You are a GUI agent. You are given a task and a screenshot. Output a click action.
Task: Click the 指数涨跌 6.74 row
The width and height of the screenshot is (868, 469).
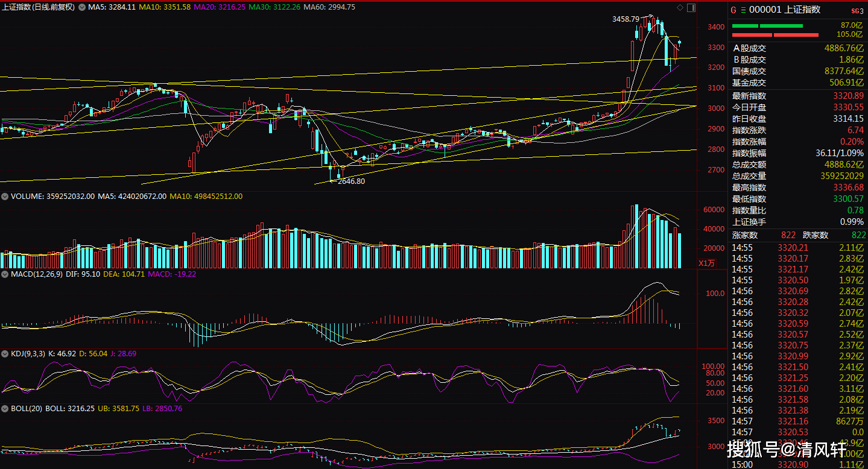(797, 130)
